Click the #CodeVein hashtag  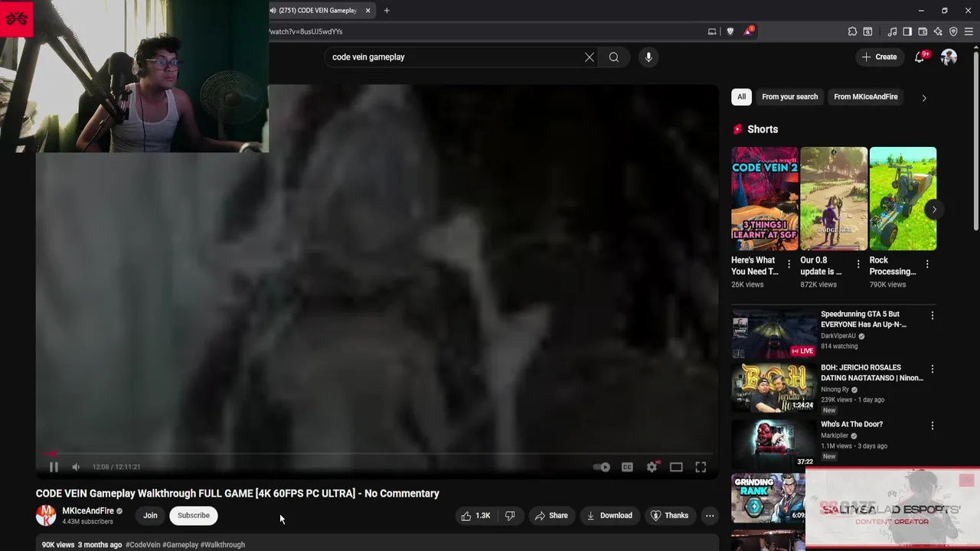click(143, 545)
